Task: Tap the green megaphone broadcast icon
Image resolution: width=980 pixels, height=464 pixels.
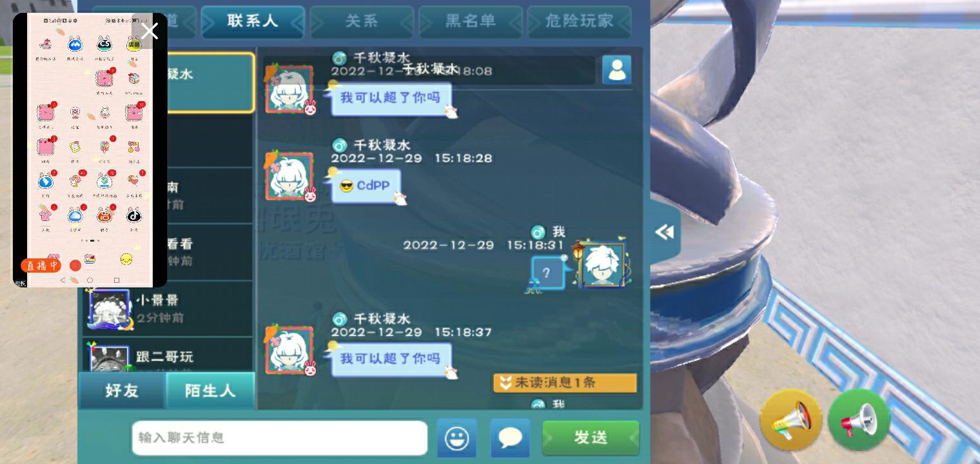Action: (x=859, y=420)
